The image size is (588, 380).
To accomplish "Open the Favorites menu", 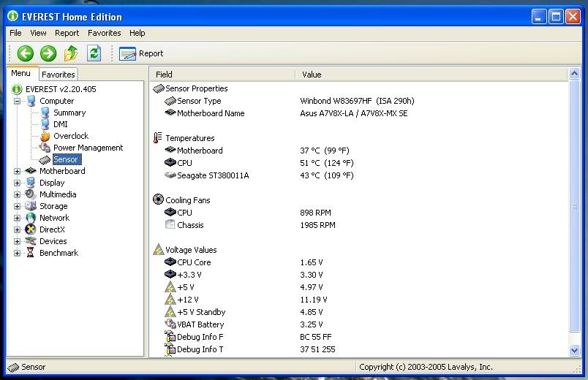I will [105, 33].
